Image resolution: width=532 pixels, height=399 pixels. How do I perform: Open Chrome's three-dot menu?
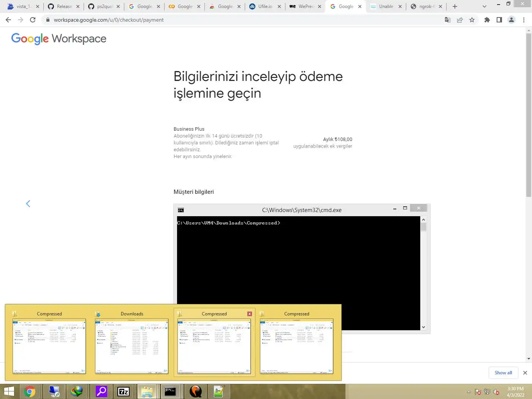[x=524, y=20]
